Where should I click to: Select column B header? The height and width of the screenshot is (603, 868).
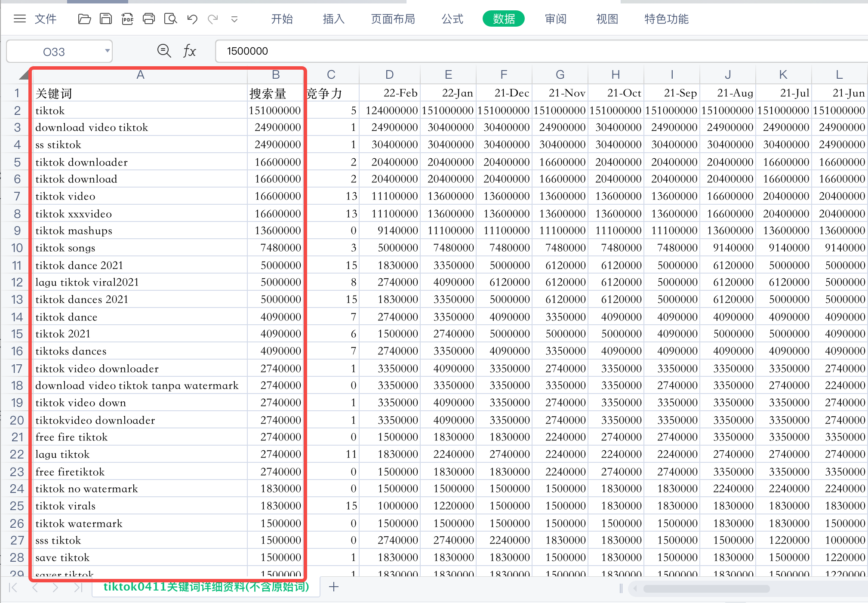[276, 75]
